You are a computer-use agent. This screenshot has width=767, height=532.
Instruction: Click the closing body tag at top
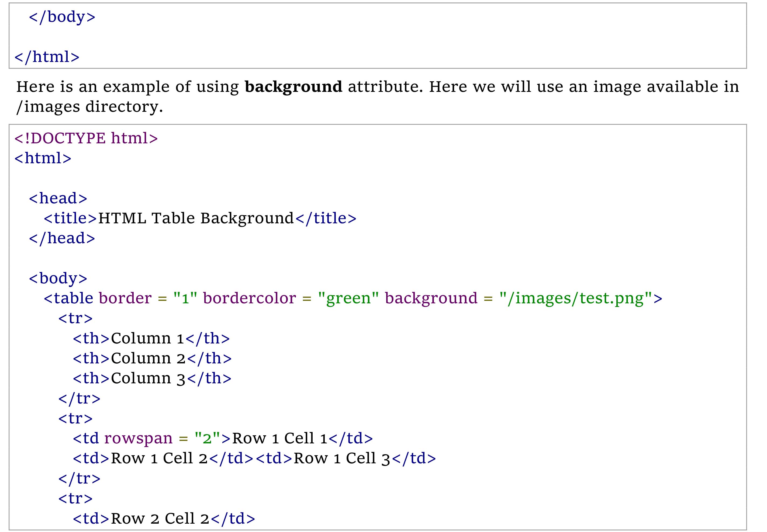pos(62,17)
